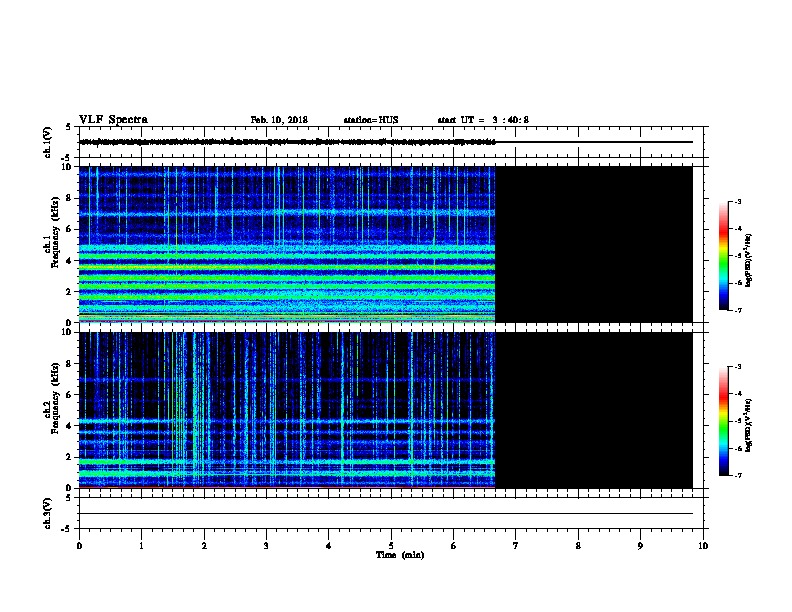This screenshot has width=792, height=612.
Task: Click the log(PSD) label beside ch.1 color bar
Action: click(749, 260)
